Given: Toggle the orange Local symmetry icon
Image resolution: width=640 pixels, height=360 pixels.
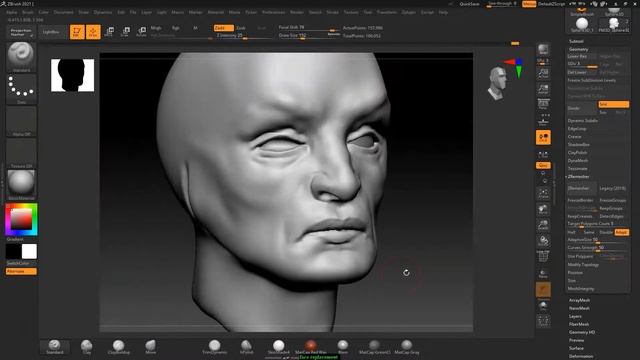Looking at the screenshot, I should coord(543,138).
